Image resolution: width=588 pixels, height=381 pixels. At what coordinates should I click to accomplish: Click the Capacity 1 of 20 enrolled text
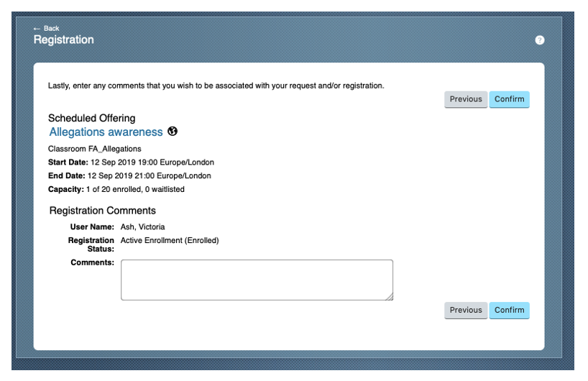pos(116,189)
